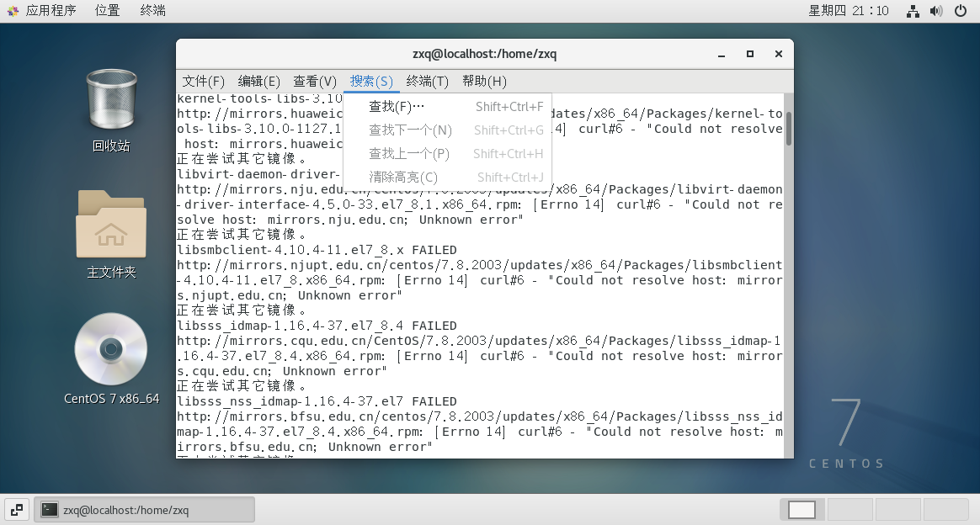Open the 查看(V) menu
This screenshot has width=980, height=525.
pos(313,82)
